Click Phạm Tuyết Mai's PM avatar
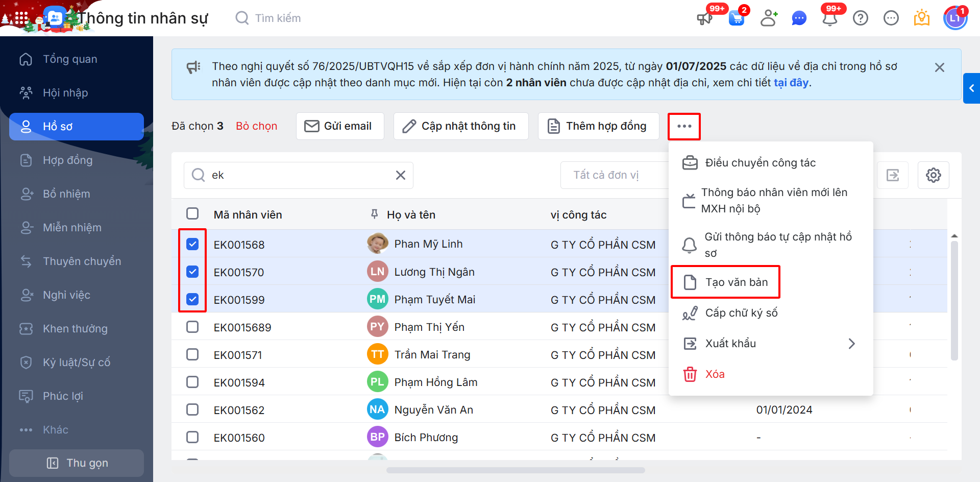 coord(378,299)
